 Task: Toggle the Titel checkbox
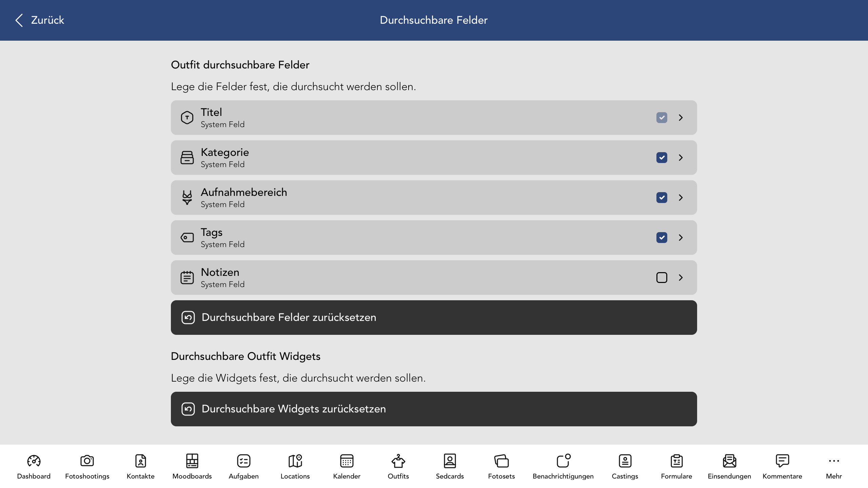662,118
